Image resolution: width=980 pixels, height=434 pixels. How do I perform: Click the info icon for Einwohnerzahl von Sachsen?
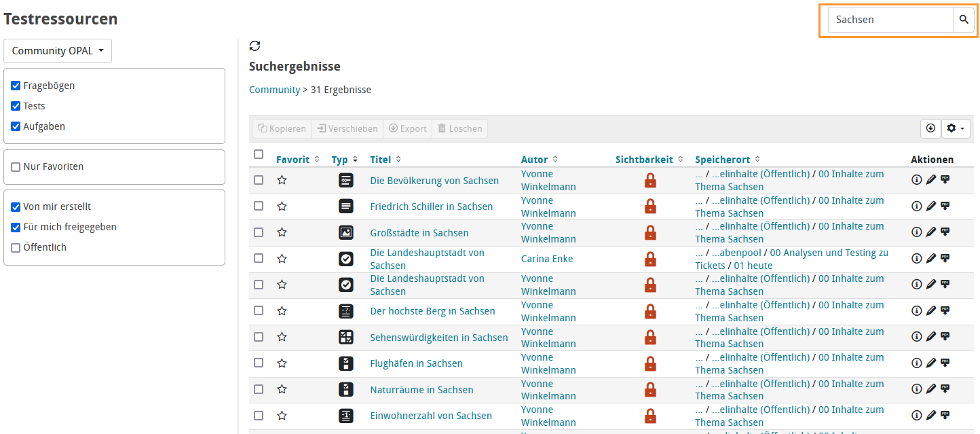[917, 415]
